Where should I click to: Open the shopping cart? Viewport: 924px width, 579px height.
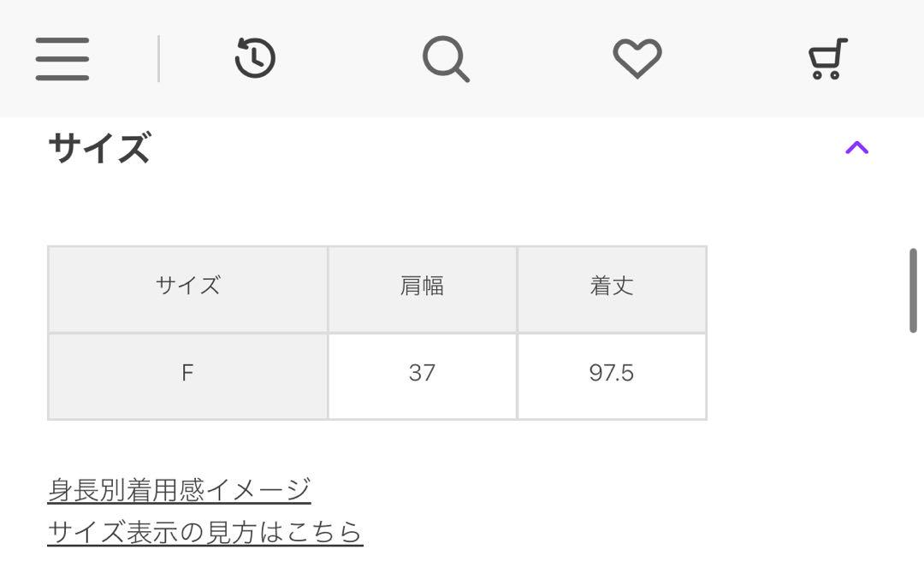[827, 59]
